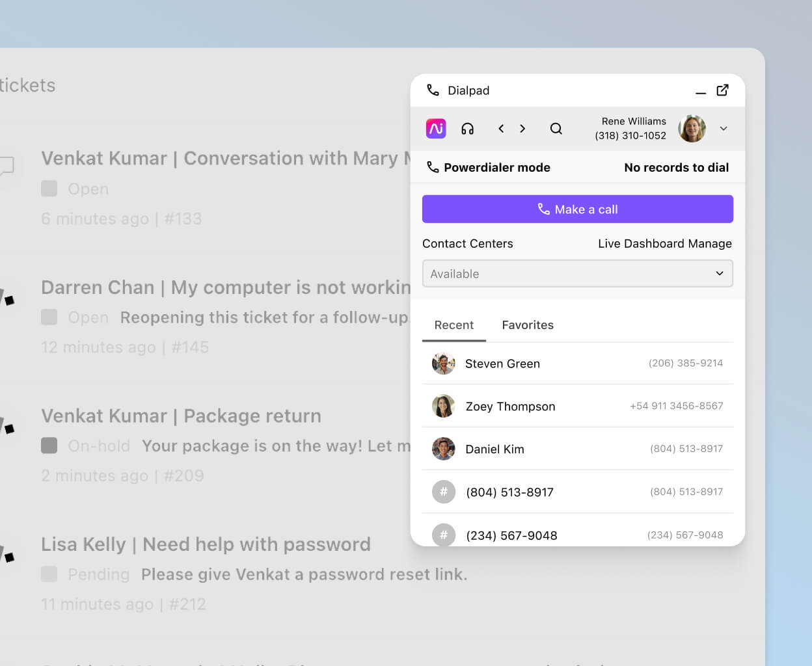Open the hash icon contact (234) 567-9048

coord(511,535)
